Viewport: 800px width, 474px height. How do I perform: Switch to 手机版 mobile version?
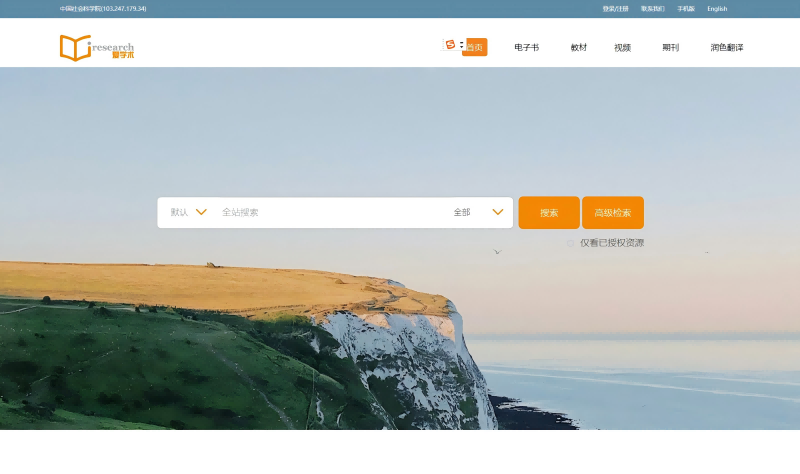[686, 9]
